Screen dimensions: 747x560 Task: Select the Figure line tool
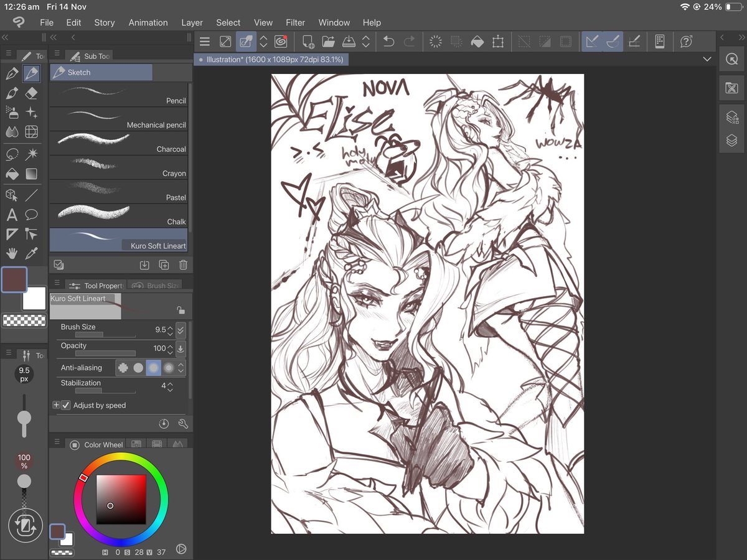[x=31, y=195]
